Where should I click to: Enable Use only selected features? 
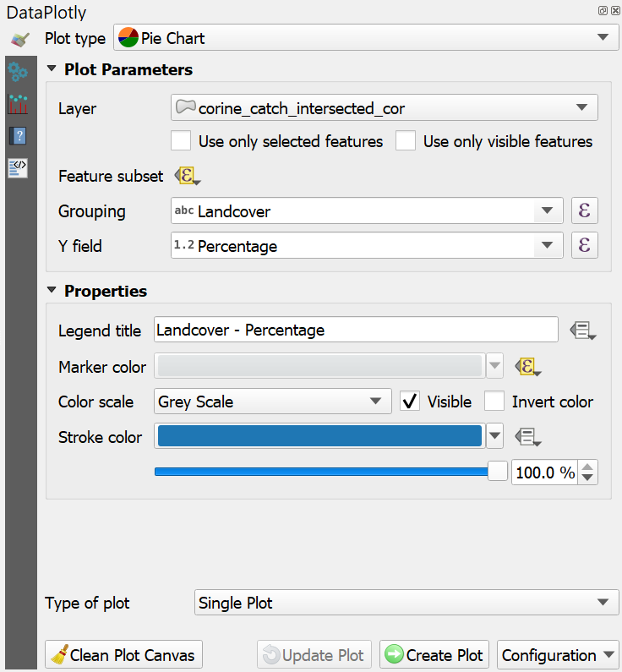tap(181, 140)
